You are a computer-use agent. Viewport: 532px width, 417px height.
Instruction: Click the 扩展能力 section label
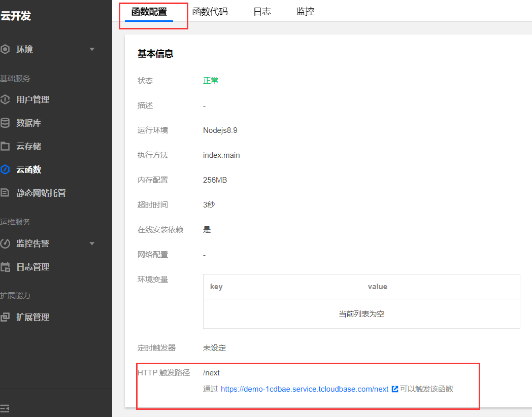click(x=15, y=296)
